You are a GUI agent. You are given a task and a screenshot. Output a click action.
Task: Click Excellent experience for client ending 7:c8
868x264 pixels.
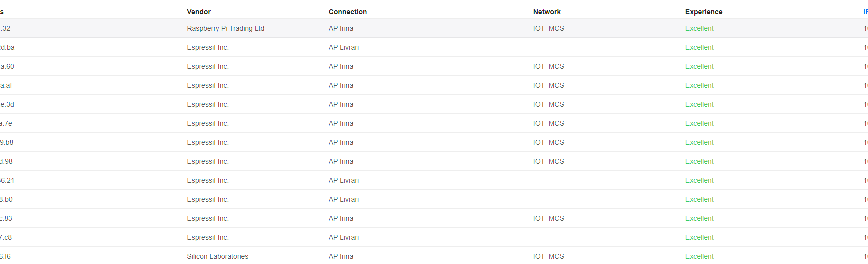[x=699, y=237]
